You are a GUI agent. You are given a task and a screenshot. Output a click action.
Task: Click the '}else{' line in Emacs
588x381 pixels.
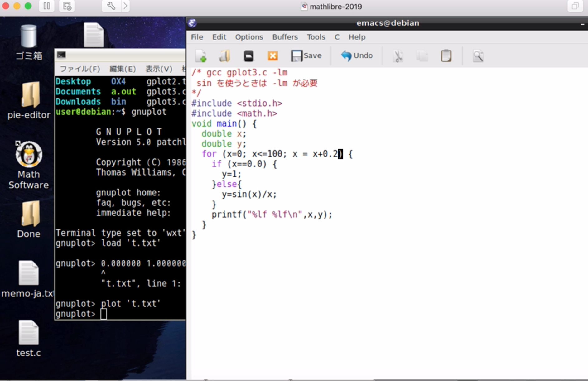(226, 184)
